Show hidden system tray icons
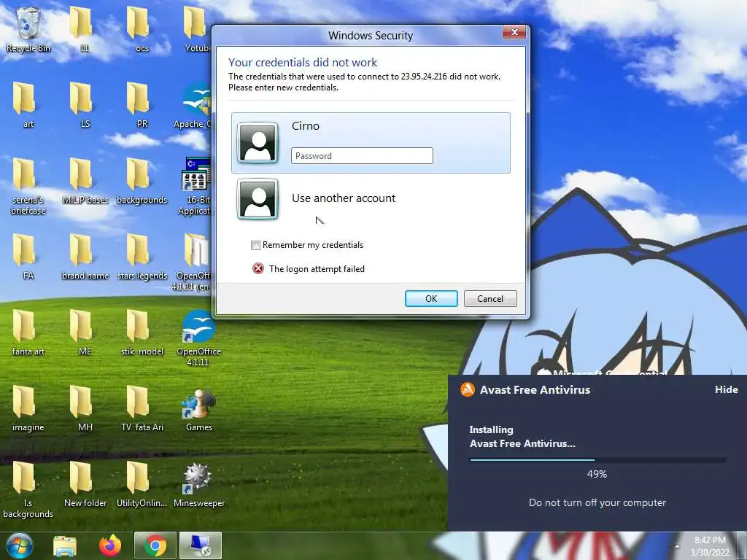This screenshot has height=560, width=747. pyautogui.click(x=677, y=546)
